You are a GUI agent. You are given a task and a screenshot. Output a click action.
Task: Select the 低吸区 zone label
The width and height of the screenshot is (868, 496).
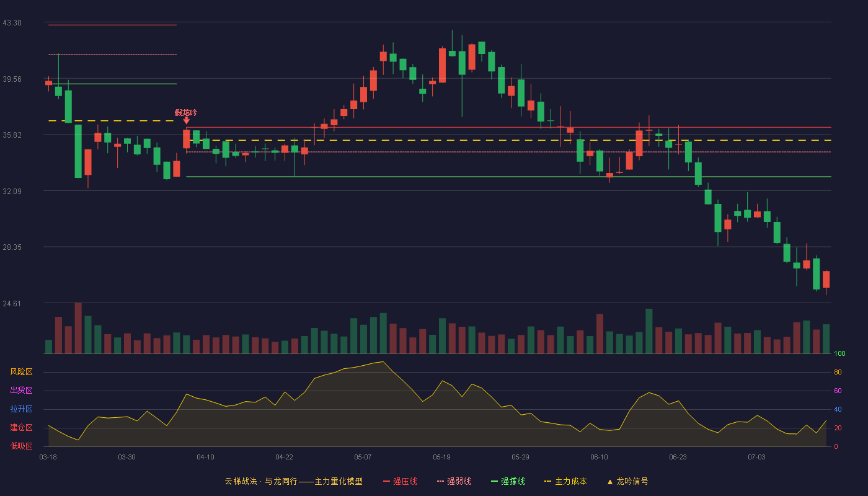(x=21, y=446)
